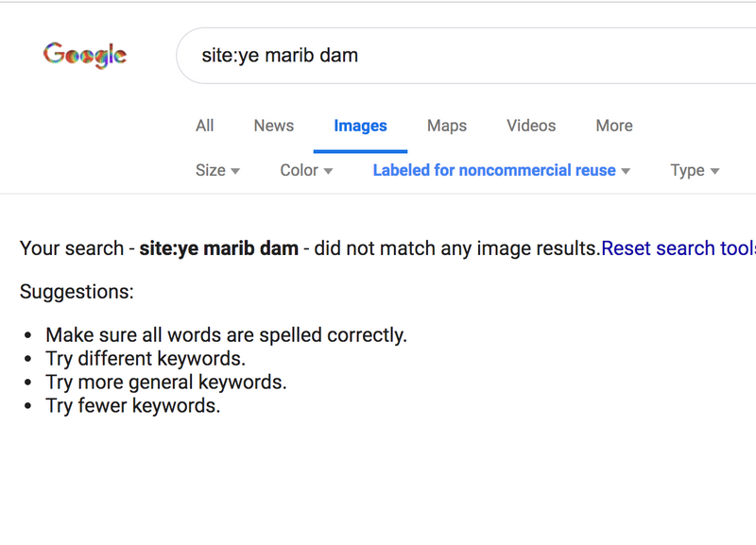This screenshot has height=545, width=756.
Task: Switch to the All results tab
Action: tap(204, 126)
